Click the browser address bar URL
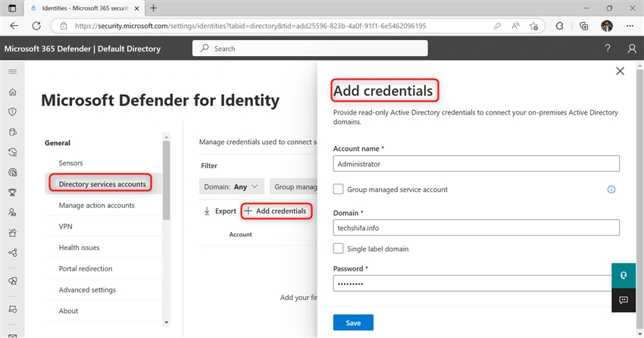This screenshot has width=644, height=338. click(251, 26)
